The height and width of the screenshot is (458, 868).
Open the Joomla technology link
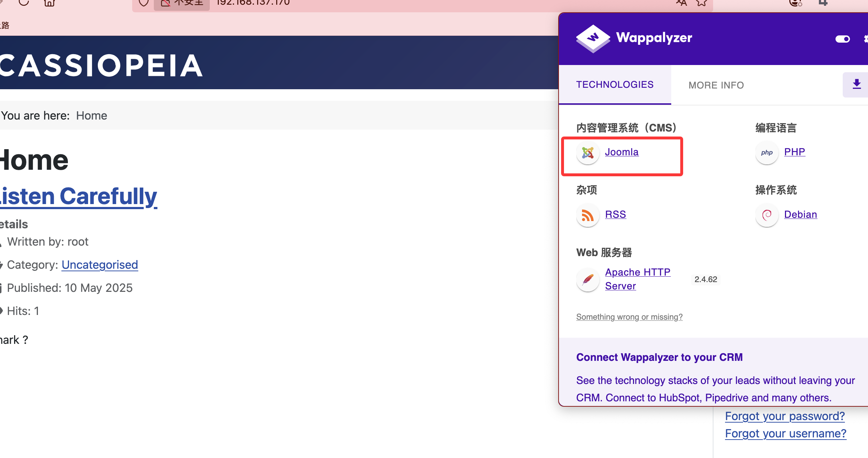coord(621,152)
